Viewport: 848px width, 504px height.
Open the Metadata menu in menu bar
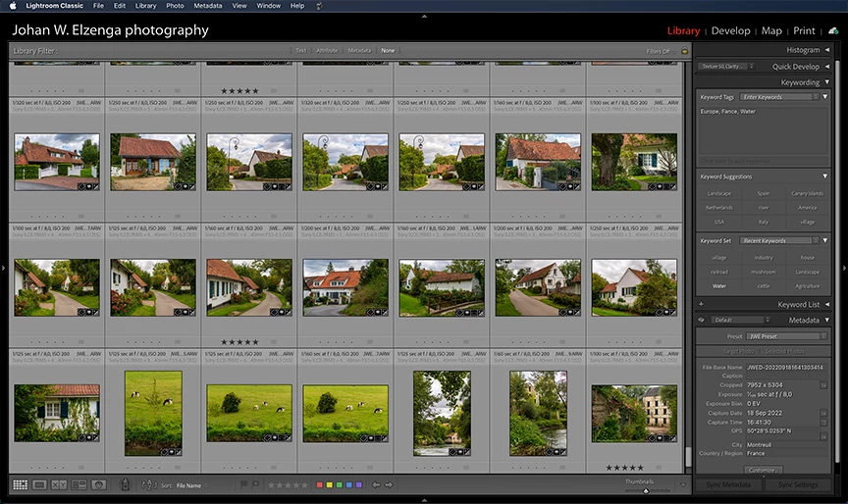point(208,6)
